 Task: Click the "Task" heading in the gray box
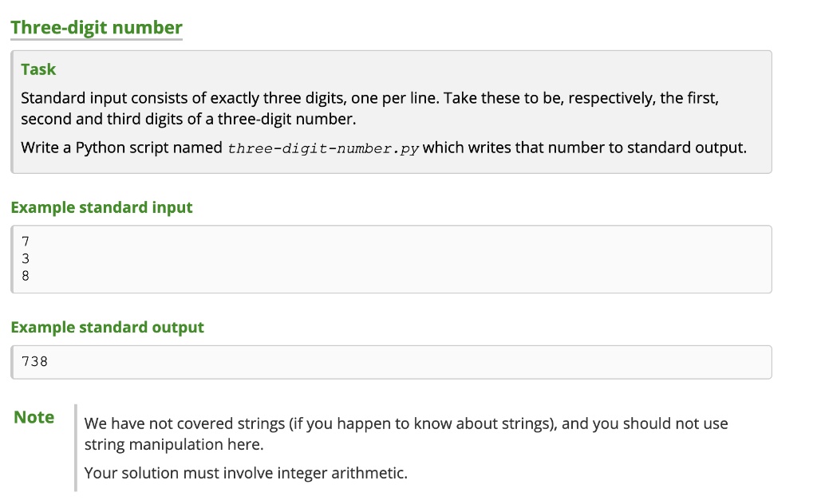pyautogui.click(x=38, y=69)
